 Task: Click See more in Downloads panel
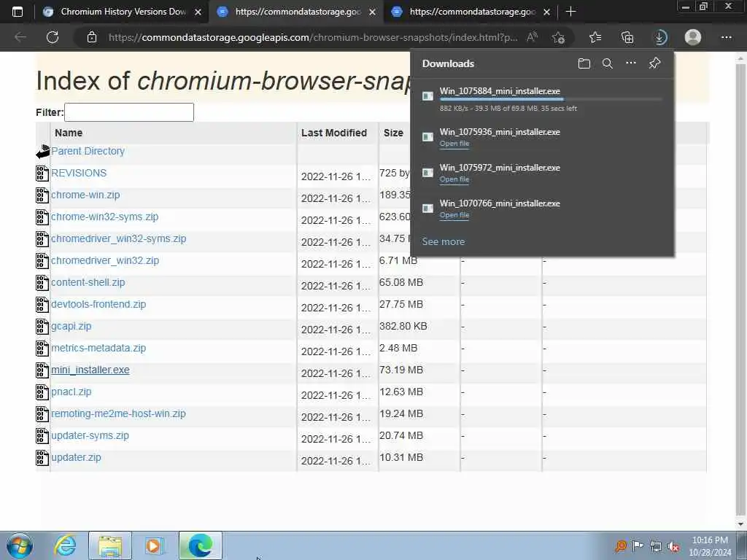point(443,241)
